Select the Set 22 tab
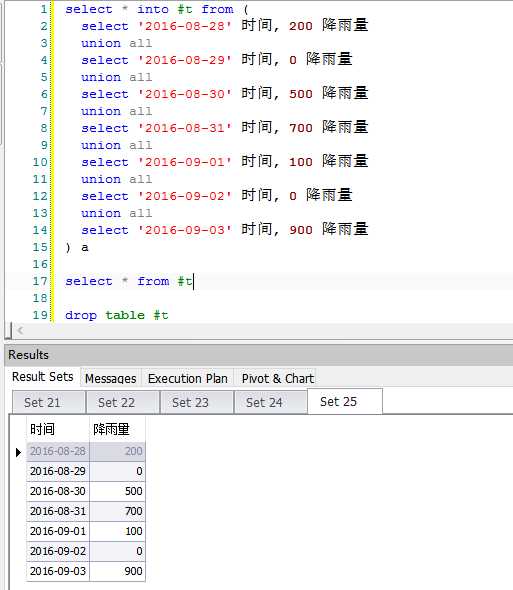 123,402
